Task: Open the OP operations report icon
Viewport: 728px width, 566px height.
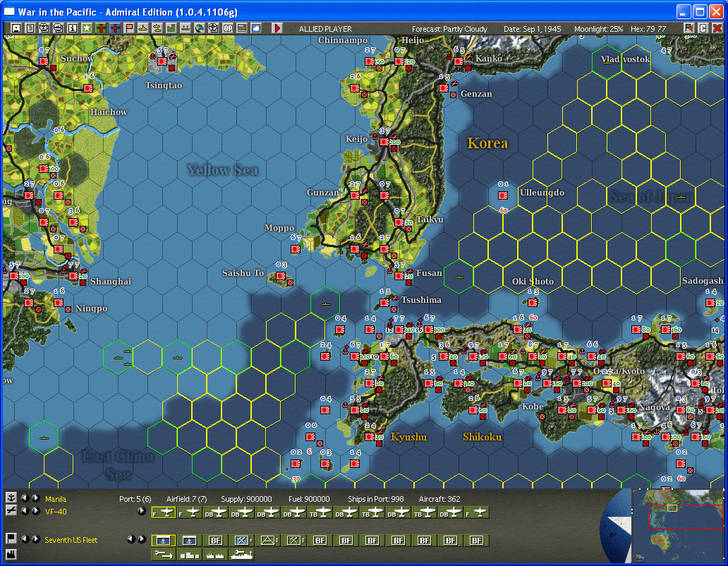Action: (x=227, y=28)
